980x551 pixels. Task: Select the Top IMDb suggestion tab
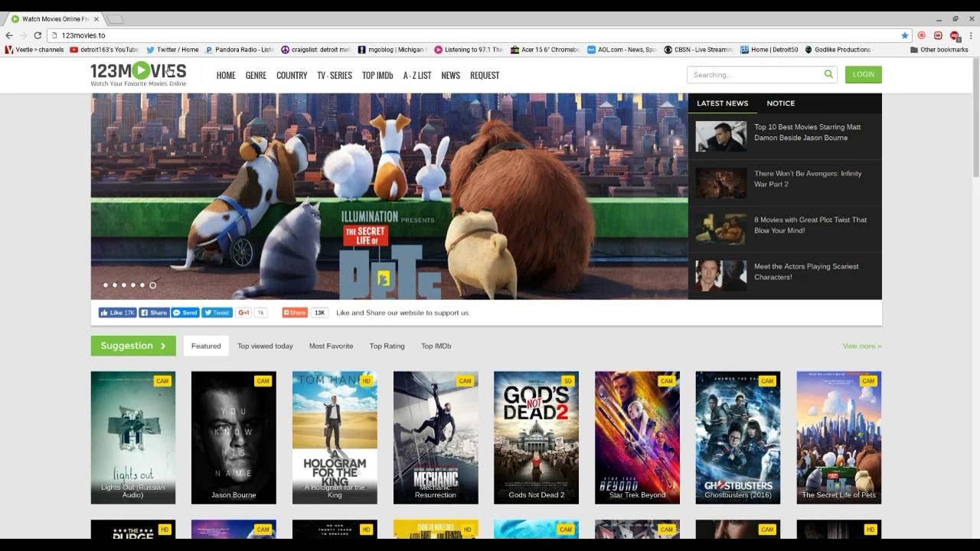pos(436,346)
